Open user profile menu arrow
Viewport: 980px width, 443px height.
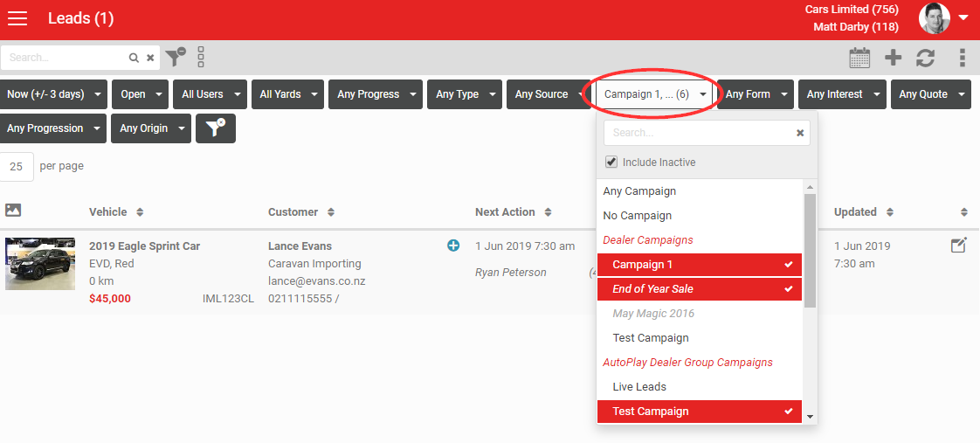[963, 18]
